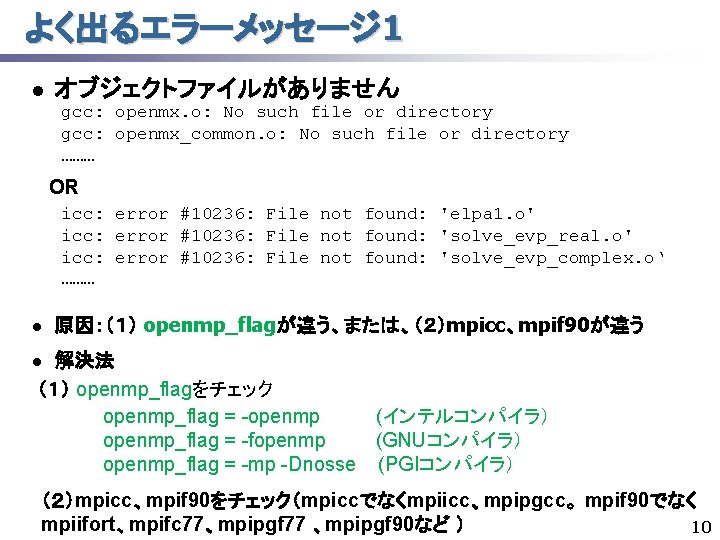Click the line '(1) openmp_flagをチェック'
720x540 pixels.
[155, 389]
